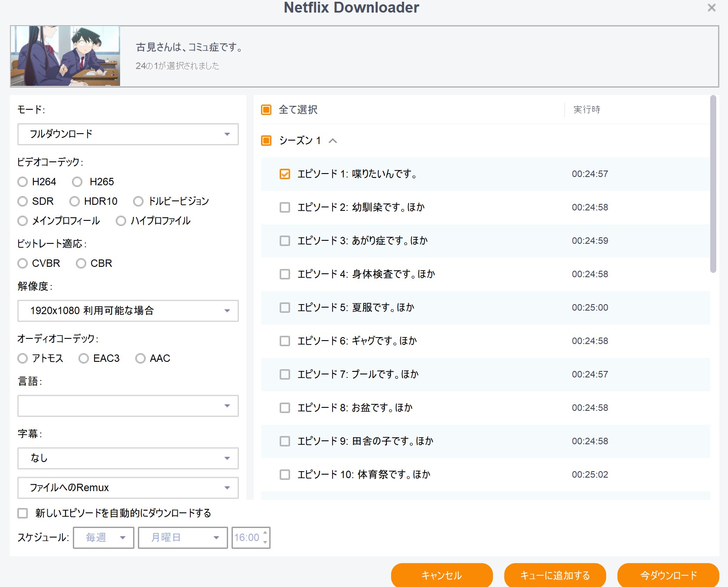Select CBR bitrate mode
This screenshot has height=587, width=728.
click(81, 263)
